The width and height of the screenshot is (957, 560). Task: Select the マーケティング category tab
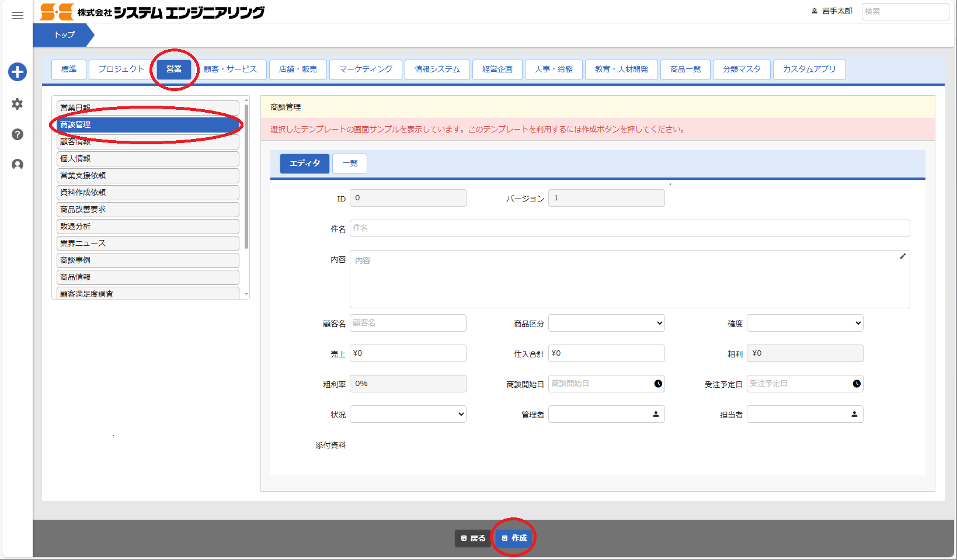click(x=366, y=69)
